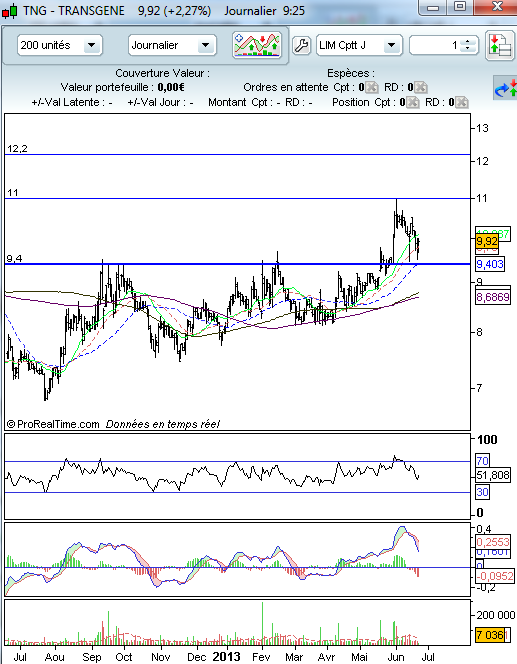Close Position RD with X icon
The height and width of the screenshot is (664, 517).
[x=462, y=102]
